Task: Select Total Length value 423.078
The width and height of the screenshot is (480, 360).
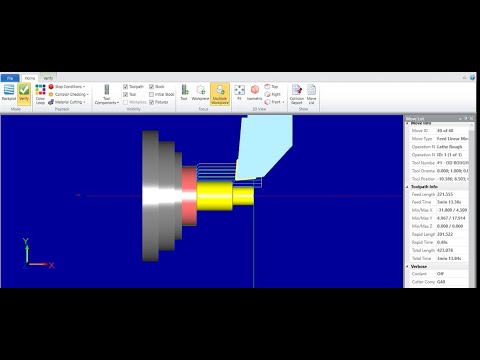Action: [x=445, y=250]
